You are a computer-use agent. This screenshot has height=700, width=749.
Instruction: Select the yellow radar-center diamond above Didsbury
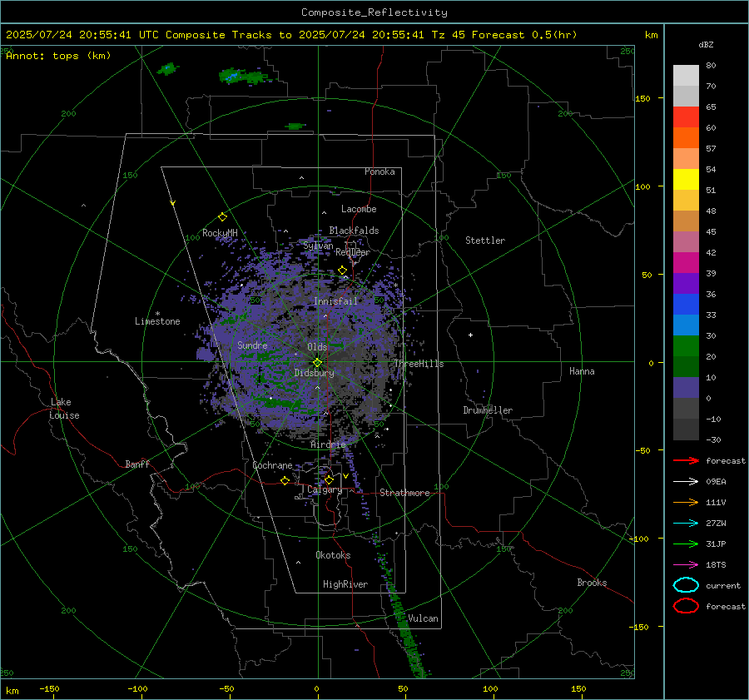317,363
